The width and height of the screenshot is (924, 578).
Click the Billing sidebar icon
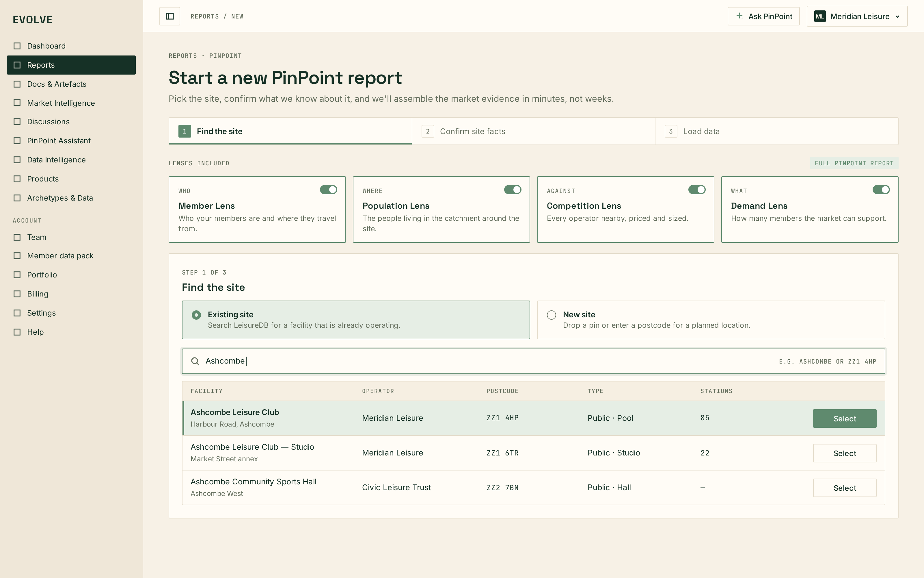pyautogui.click(x=17, y=294)
